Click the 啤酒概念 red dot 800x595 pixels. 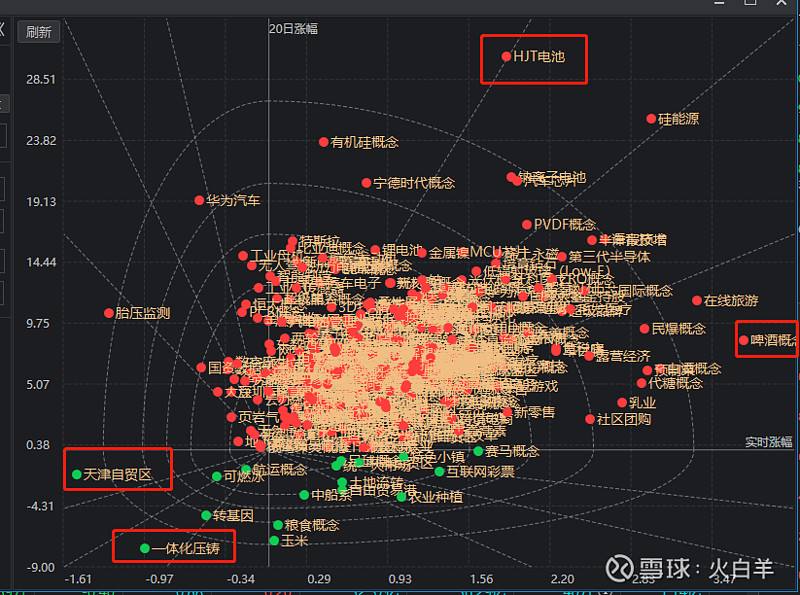point(743,340)
